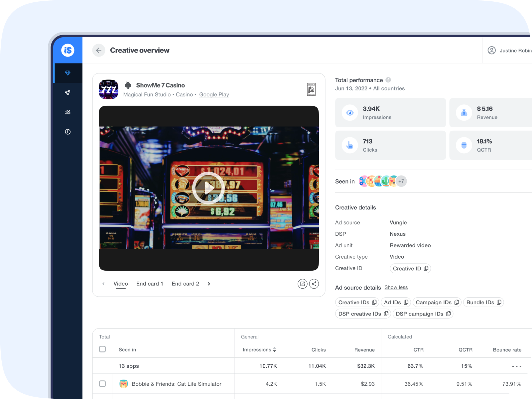The height and width of the screenshot is (399, 532).
Task: Open the analytics chart sidebar section
Action: pyautogui.click(x=68, y=112)
